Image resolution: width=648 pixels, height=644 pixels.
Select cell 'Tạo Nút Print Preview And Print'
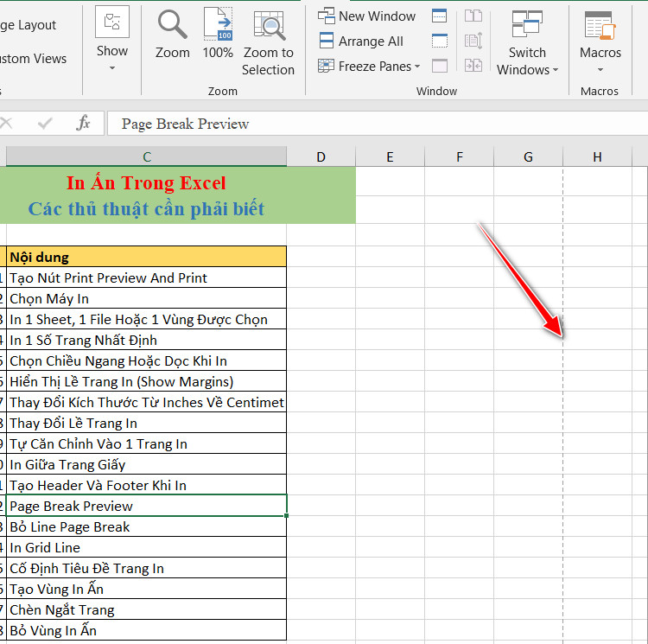click(146, 277)
